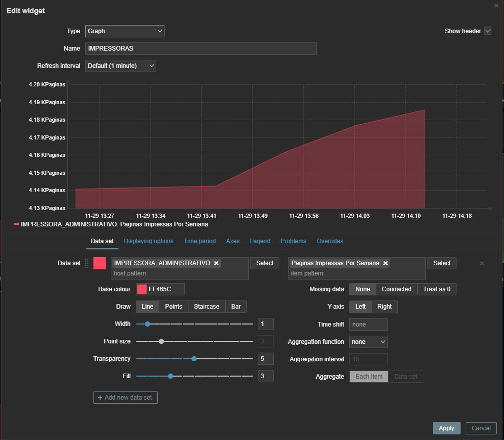Image resolution: width=504 pixels, height=440 pixels.
Task: Switch to Displaying options tab
Action: 149,241
